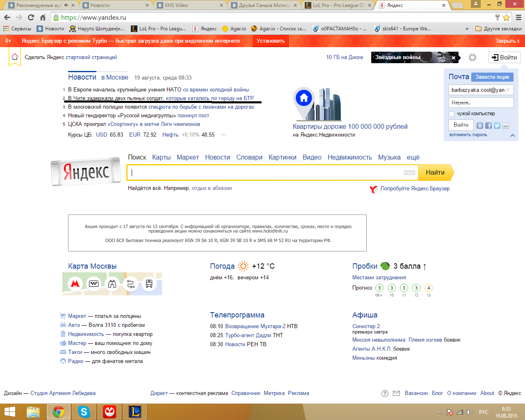Image resolution: width=525 pixels, height=420 pixels.
Task: Show hidden system tray icons
Action: (x=440, y=412)
